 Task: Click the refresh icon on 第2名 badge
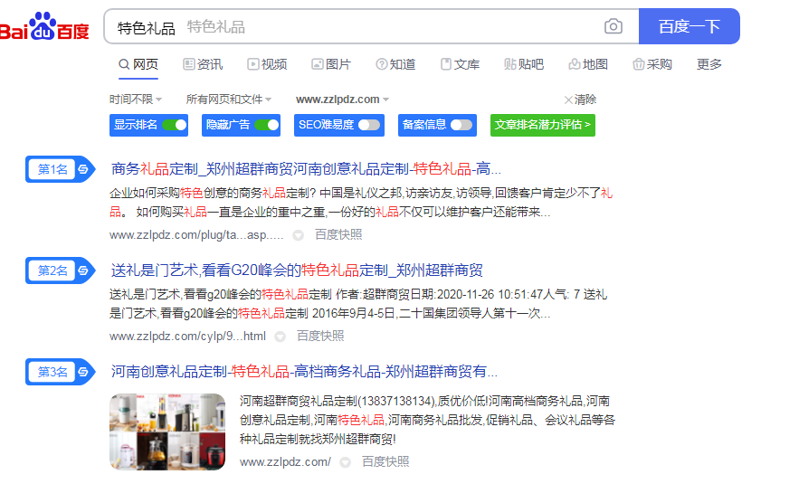point(83,271)
